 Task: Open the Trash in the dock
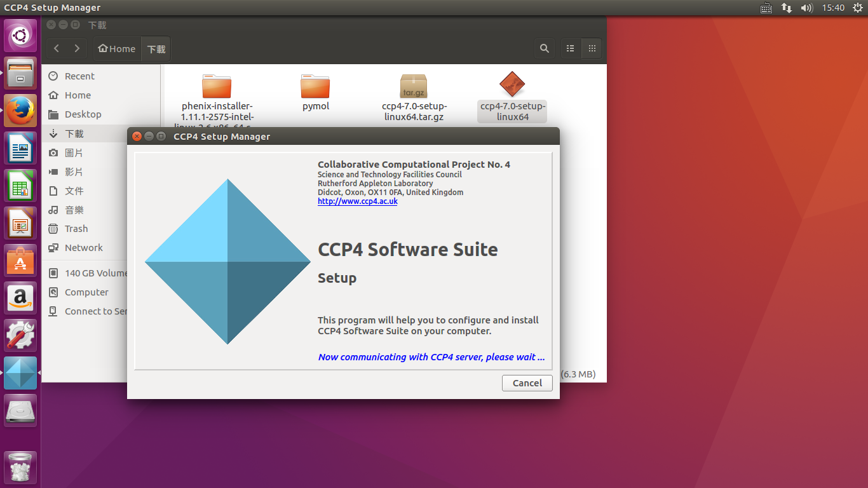[x=20, y=468]
